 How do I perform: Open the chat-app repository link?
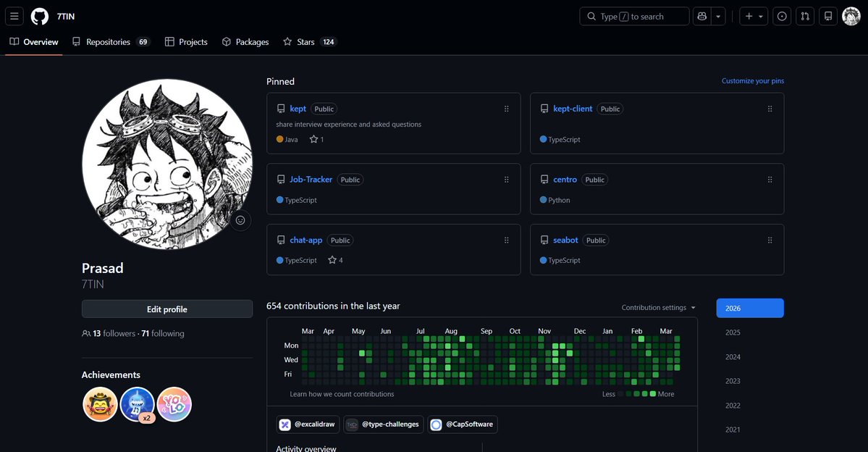click(x=306, y=240)
